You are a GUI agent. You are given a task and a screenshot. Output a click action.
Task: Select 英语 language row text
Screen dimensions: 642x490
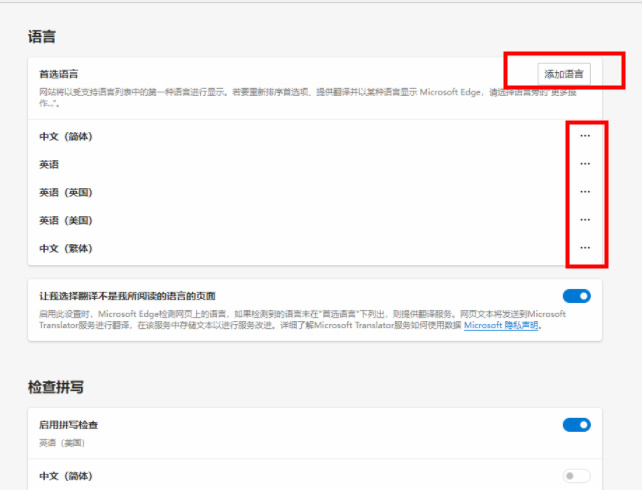pyautogui.click(x=49, y=165)
